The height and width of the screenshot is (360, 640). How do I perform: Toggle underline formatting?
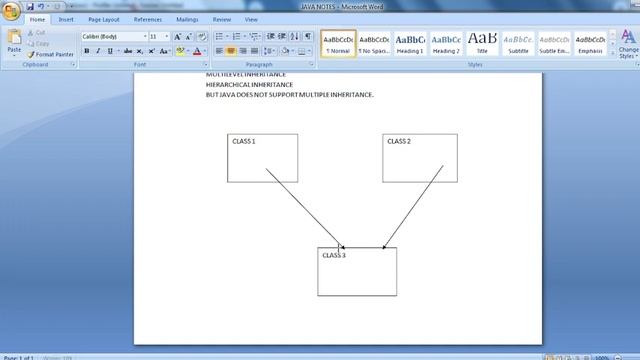pyautogui.click(x=110, y=51)
